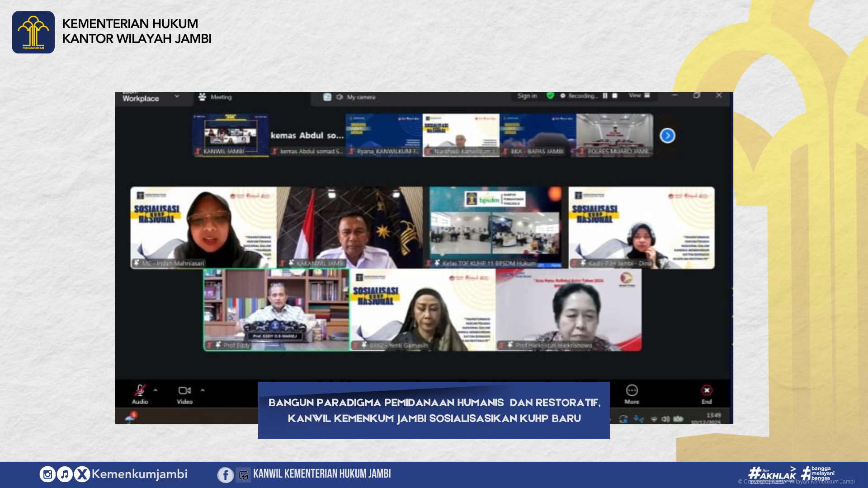Viewport: 868px width, 488px height.
Task: Open the X (Twitter) icon beside Kemenkumjambi
Action: pyautogui.click(x=81, y=474)
